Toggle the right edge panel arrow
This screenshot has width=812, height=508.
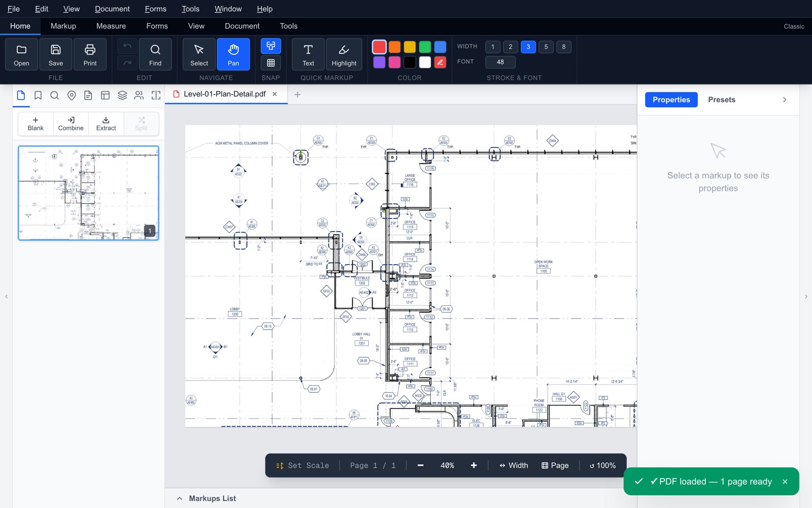pyautogui.click(x=806, y=296)
